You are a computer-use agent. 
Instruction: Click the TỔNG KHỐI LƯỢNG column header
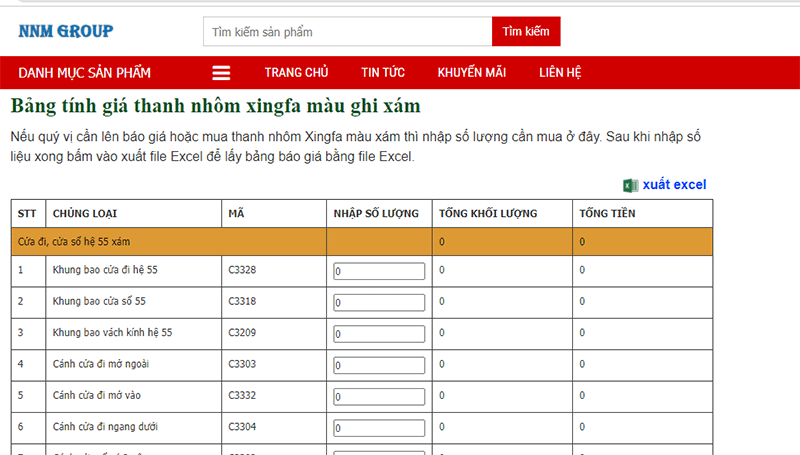[x=502, y=213]
